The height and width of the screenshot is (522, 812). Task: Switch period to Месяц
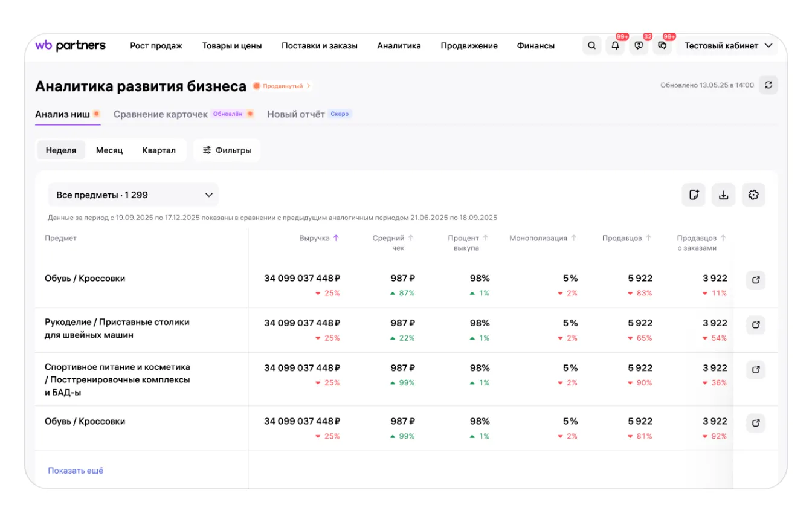tap(109, 150)
